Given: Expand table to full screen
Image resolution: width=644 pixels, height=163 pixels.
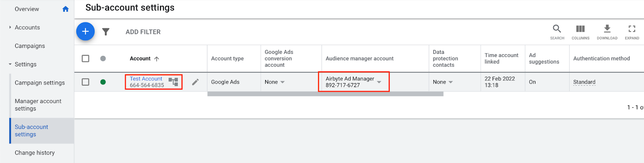Looking at the screenshot, I should (x=632, y=32).
